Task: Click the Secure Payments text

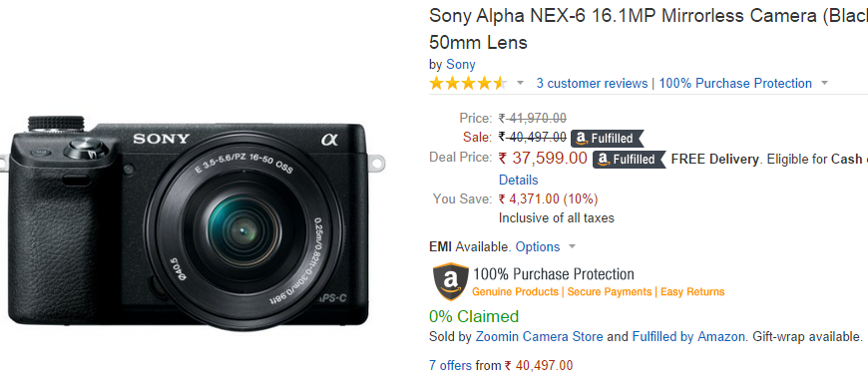Action: [x=610, y=292]
